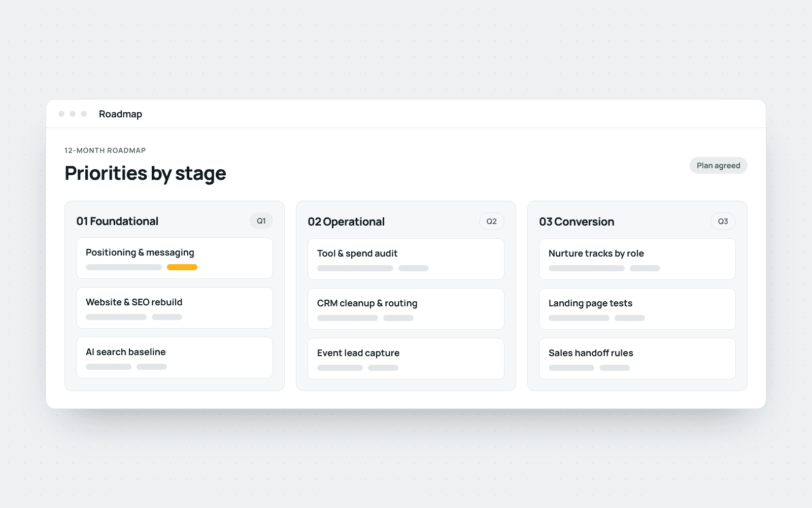Click the 02 Operational column heading
The image size is (812, 508).
(x=346, y=222)
